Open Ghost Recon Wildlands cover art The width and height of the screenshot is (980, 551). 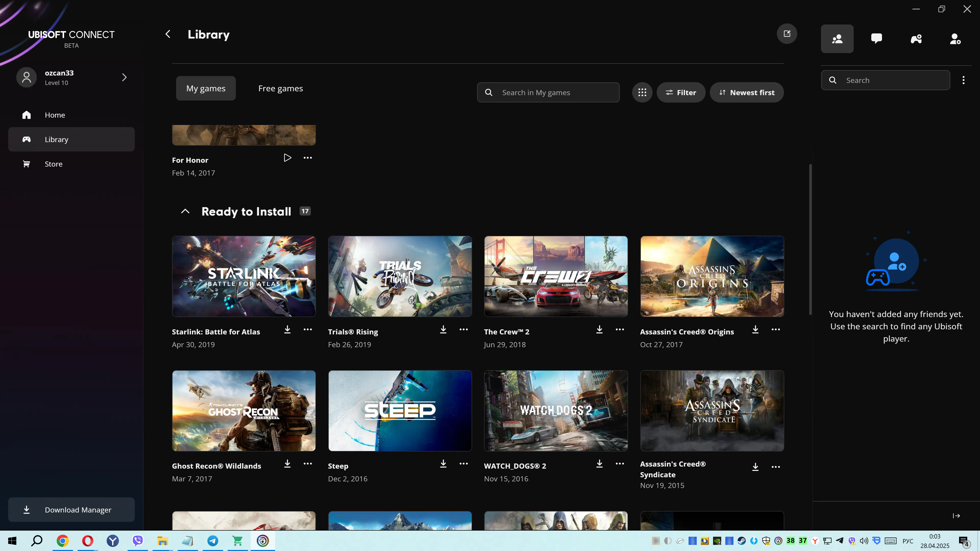click(x=244, y=411)
